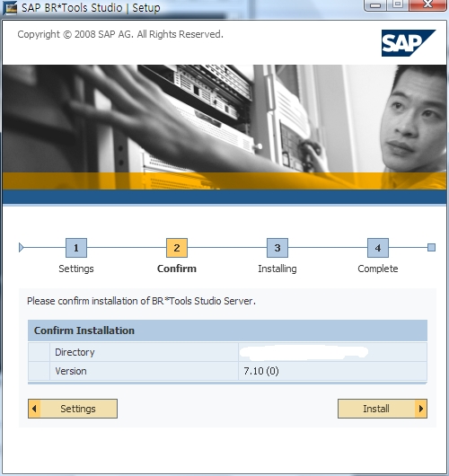Click the step 4 Complete box

pyautogui.click(x=378, y=248)
